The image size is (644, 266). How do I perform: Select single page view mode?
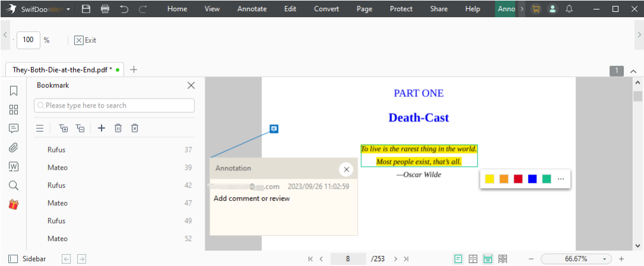click(x=458, y=259)
